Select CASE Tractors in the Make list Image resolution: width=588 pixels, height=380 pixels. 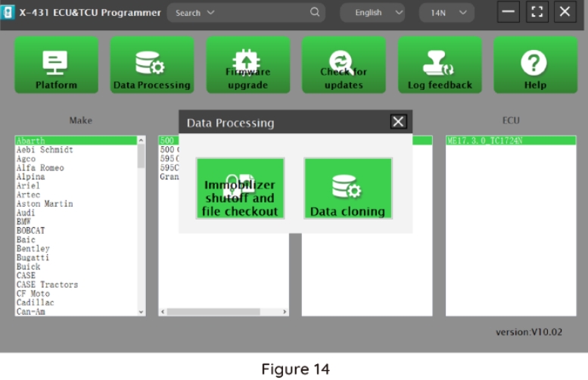[76, 285]
